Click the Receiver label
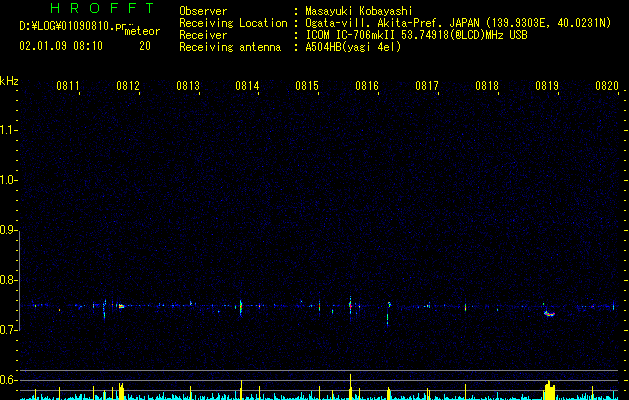The image size is (629, 400). tap(203, 35)
